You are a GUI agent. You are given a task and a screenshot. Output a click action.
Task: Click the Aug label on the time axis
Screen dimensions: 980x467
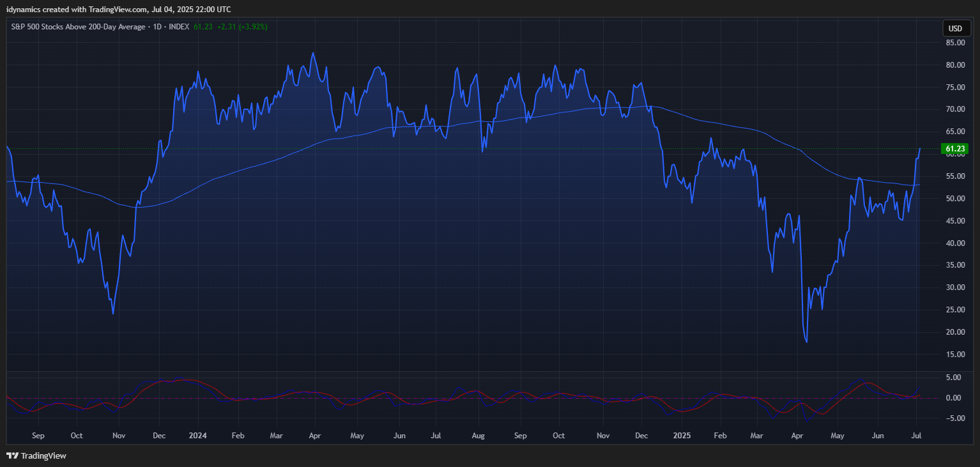479,436
